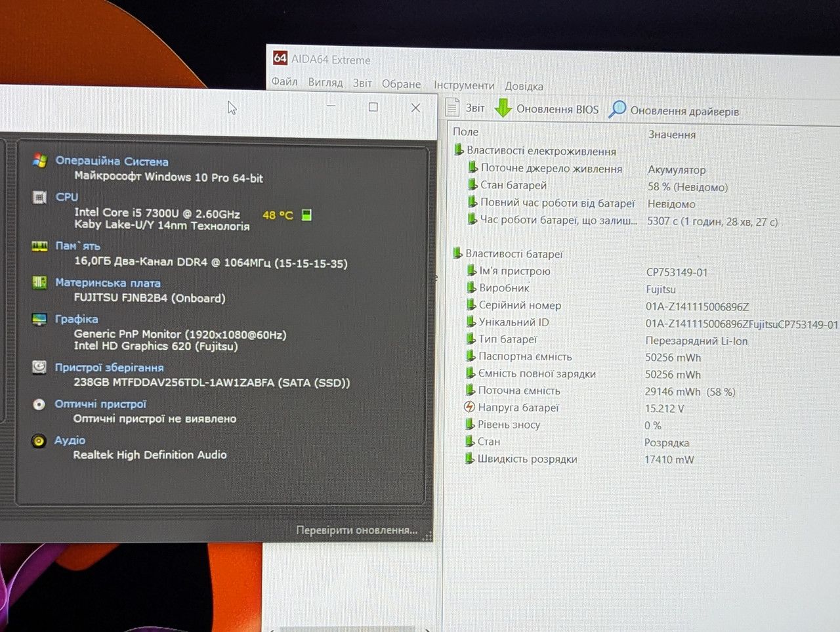This screenshot has width=840, height=632.
Task: Open the Файл menu in AIDA64
Action: (x=284, y=82)
